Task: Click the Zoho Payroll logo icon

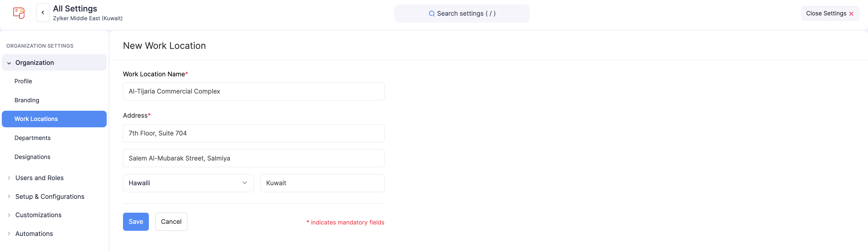Action: pyautogui.click(x=19, y=13)
